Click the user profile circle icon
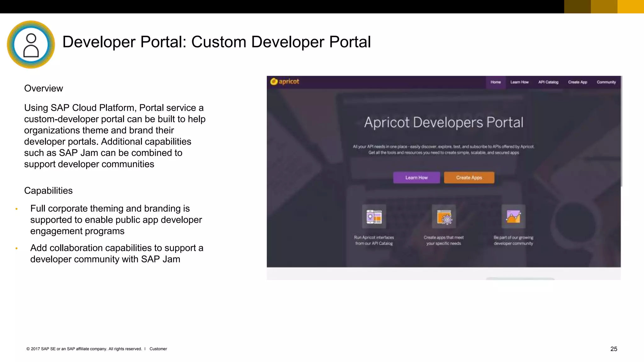Image resolution: width=644 pixels, height=362 pixels. pyautogui.click(x=31, y=45)
